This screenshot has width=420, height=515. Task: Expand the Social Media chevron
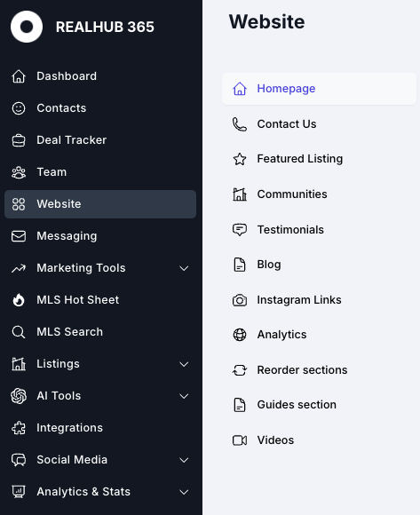[184, 460]
